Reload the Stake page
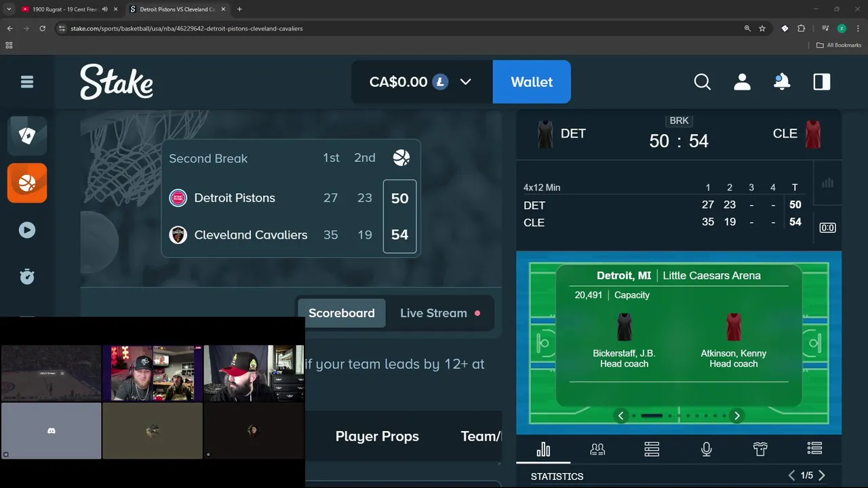The image size is (868, 488). click(42, 28)
